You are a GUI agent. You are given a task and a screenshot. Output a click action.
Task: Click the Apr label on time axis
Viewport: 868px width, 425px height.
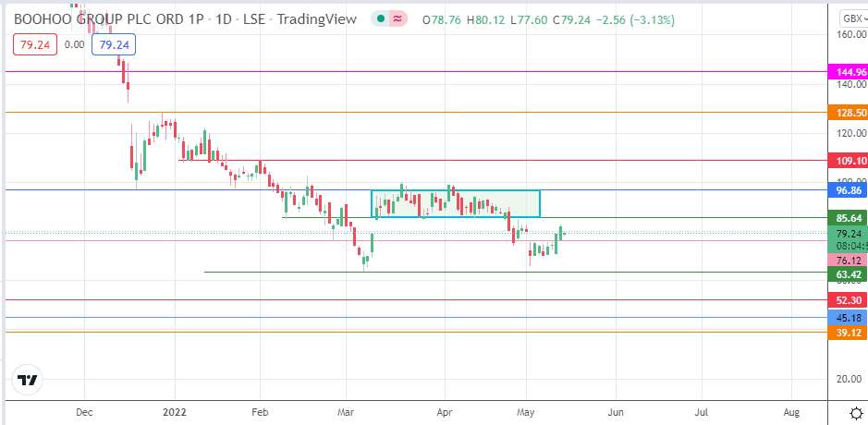445,412
